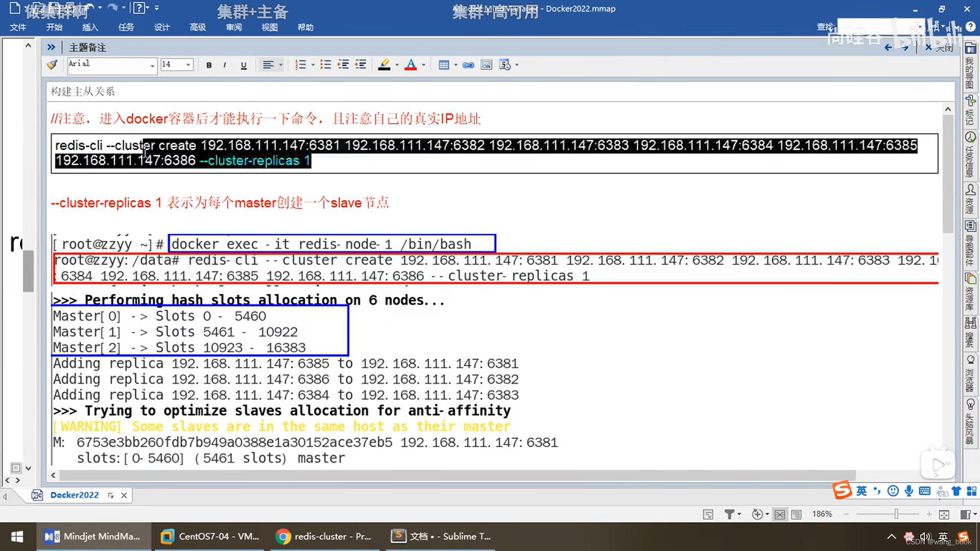Toggle bold formatting in notes toolbar
The image size is (980, 551).
coord(209,65)
